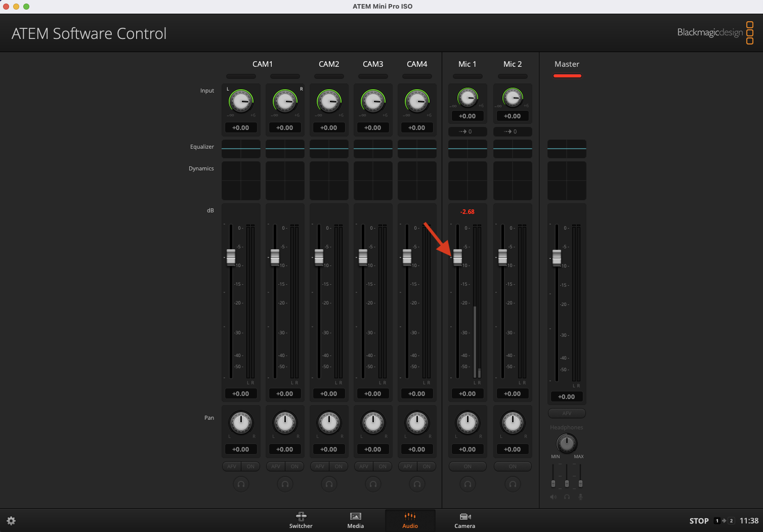Click the STOP button in status bar

(699, 521)
